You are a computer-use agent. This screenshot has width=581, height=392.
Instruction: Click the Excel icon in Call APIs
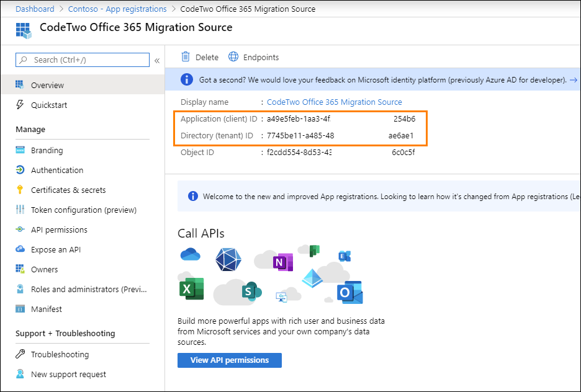coord(192,288)
